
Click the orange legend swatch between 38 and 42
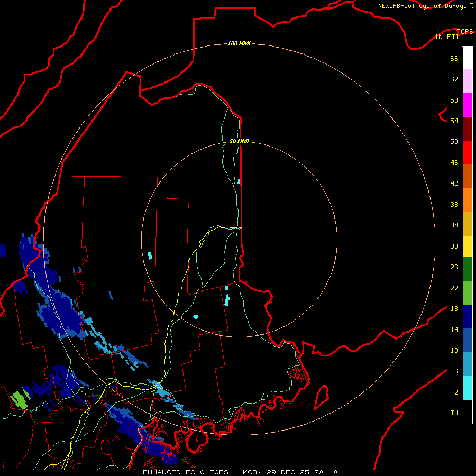[467, 200]
